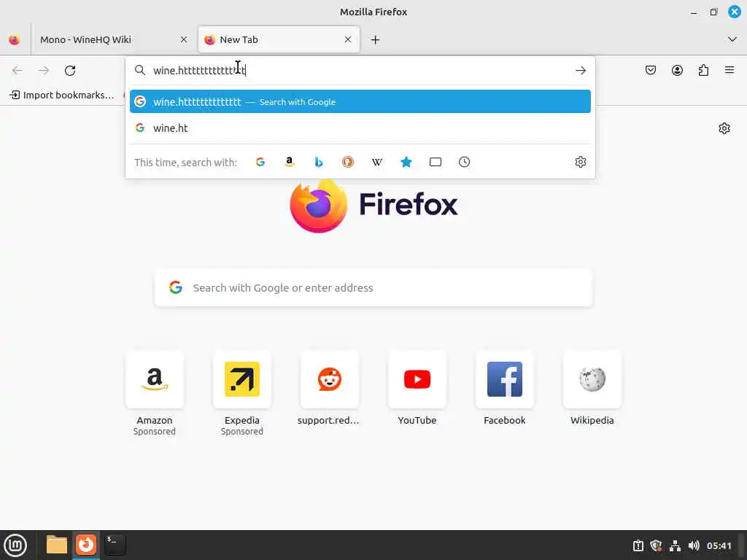Search bookmarks with the star icon
747x560 pixels.
406,162
